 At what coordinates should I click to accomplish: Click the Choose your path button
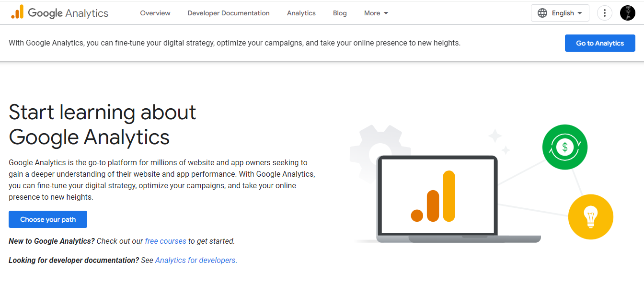pos(48,219)
